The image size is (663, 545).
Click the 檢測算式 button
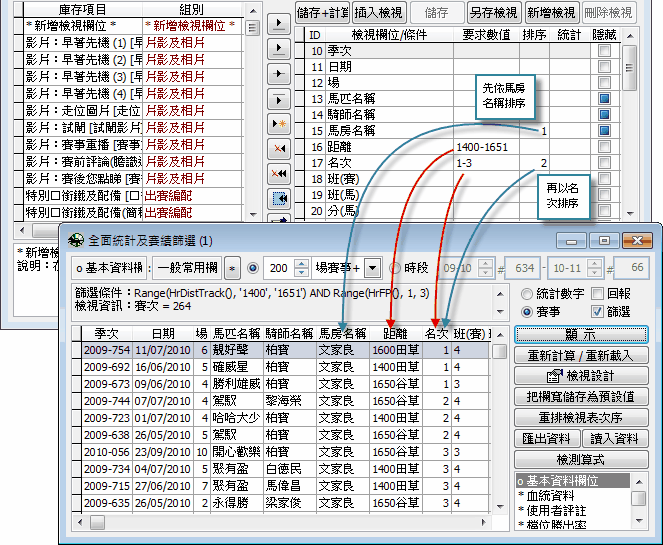(581, 459)
